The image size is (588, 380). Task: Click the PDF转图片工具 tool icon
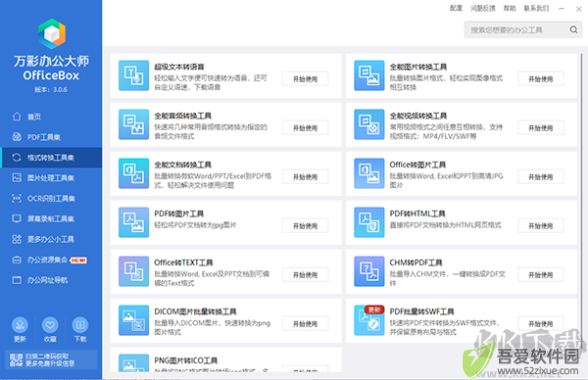click(x=133, y=222)
